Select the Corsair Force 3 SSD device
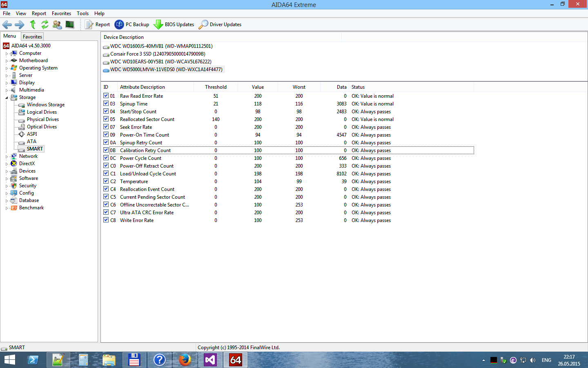The height and width of the screenshot is (368, 588). pos(158,54)
